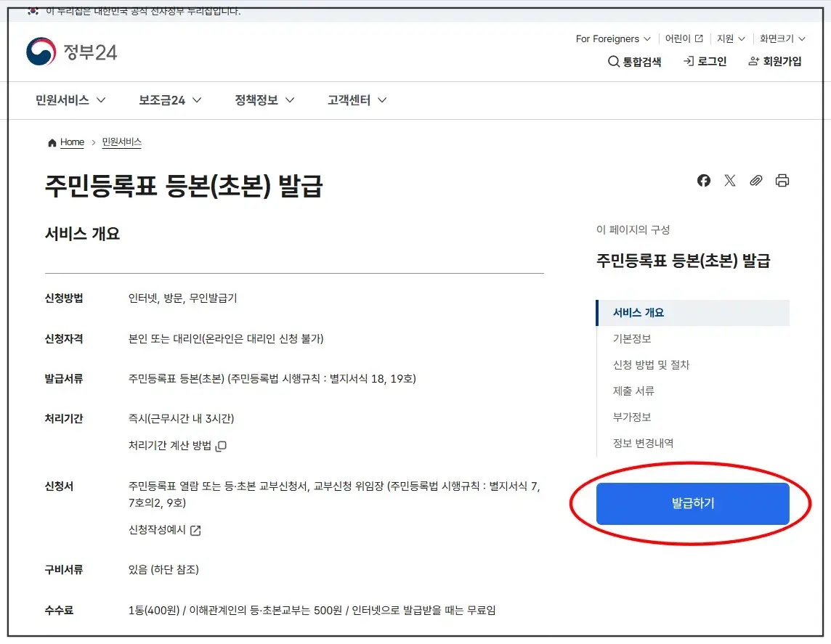The width and height of the screenshot is (831, 644).
Task: Share page via Facebook icon
Action: [703, 181]
